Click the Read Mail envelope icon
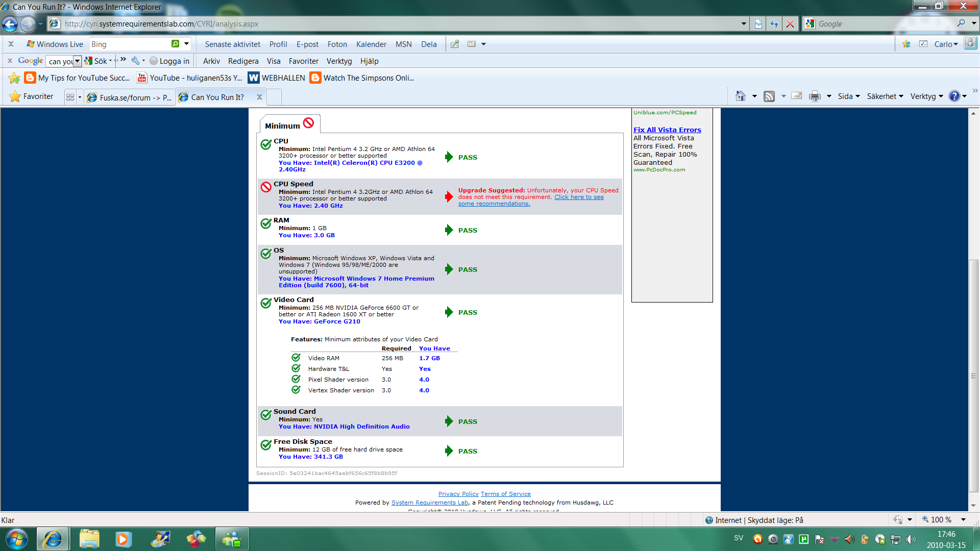980x551 pixels. (797, 96)
